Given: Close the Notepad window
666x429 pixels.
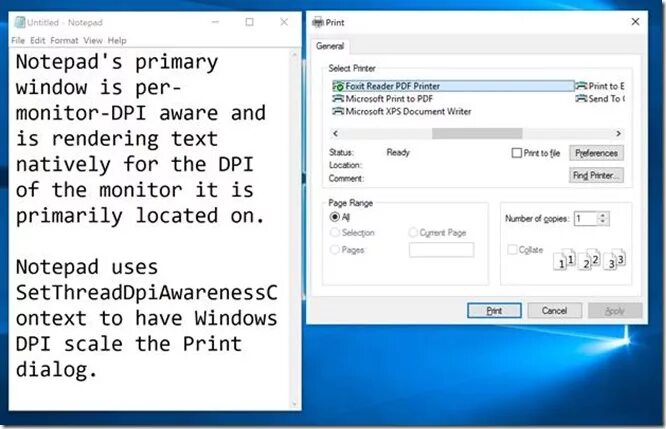Looking at the screenshot, I should [x=284, y=22].
